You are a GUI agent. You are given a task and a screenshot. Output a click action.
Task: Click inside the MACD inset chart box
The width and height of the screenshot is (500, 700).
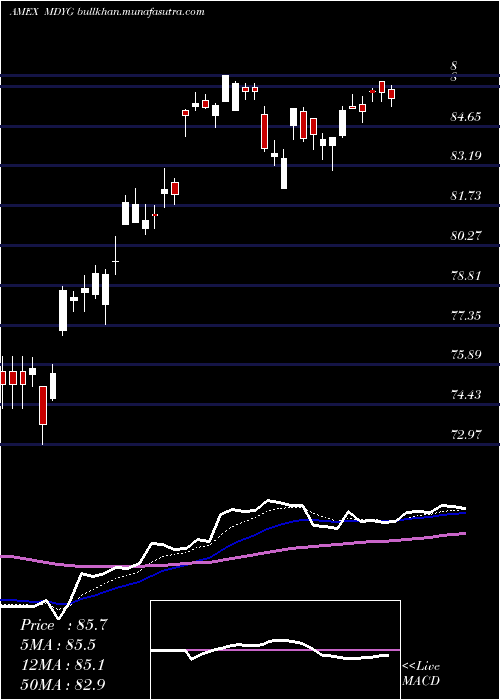pyautogui.click(x=275, y=650)
